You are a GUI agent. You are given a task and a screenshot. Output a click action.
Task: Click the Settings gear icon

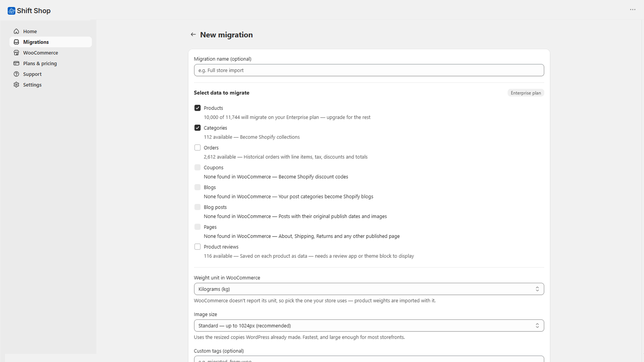17,85
